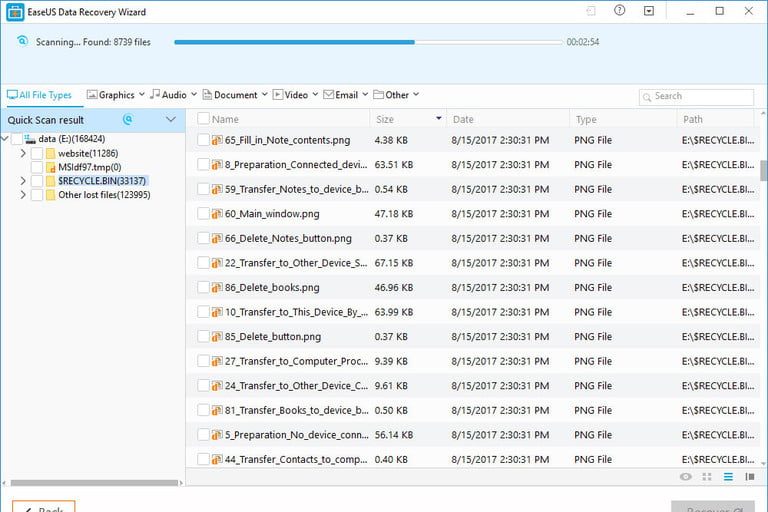Switch to thumbnail grid view
This screenshot has height=512, width=768.
click(707, 477)
